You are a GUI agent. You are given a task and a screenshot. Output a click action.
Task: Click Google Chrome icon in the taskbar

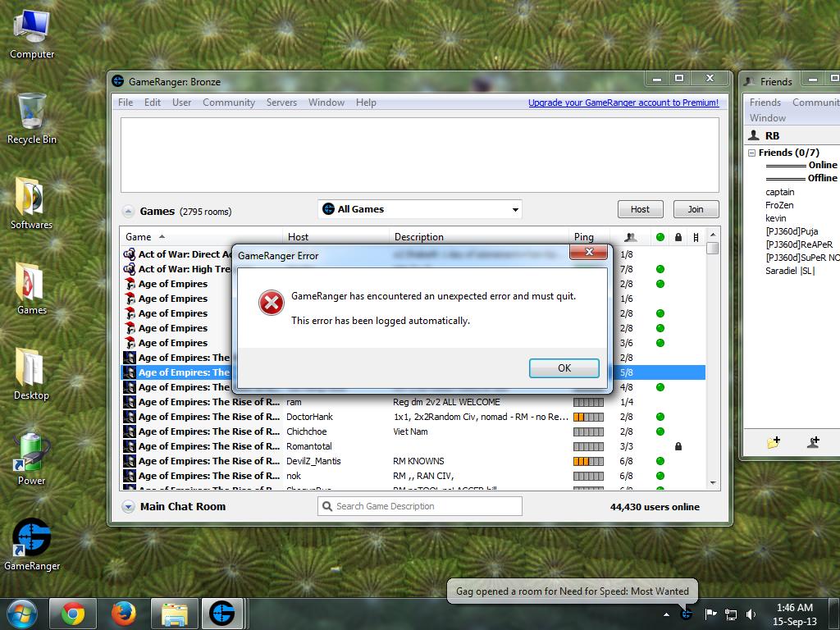[73, 613]
